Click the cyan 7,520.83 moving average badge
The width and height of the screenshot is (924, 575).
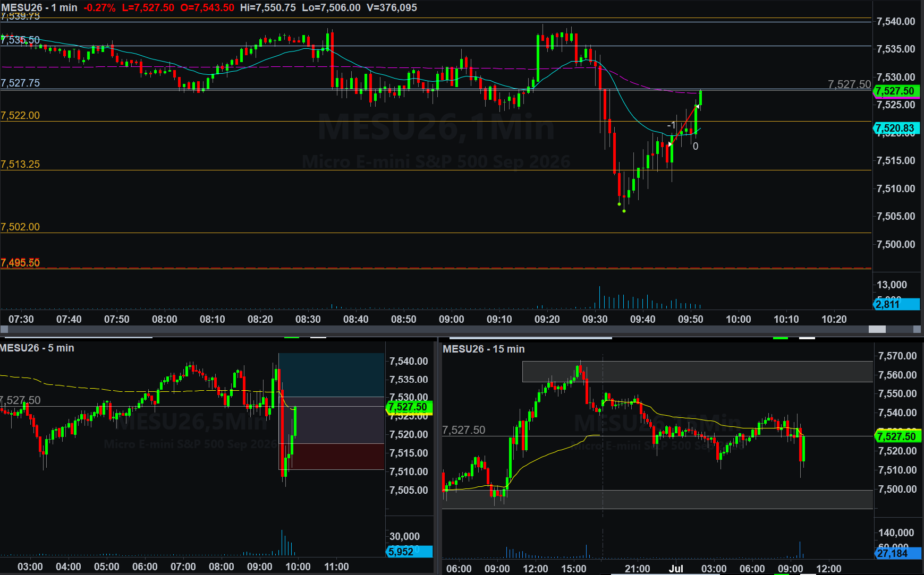pos(896,128)
